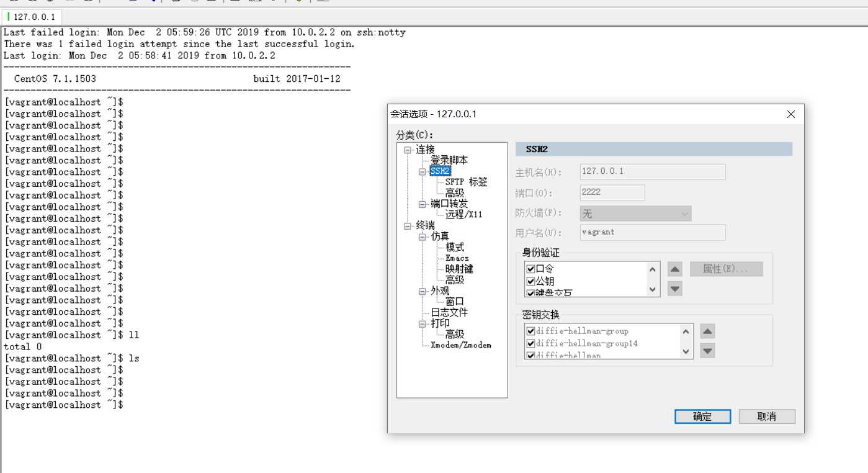Select 仿真 in the category tree
Image resolution: width=868 pixels, height=473 pixels.
click(x=440, y=236)
